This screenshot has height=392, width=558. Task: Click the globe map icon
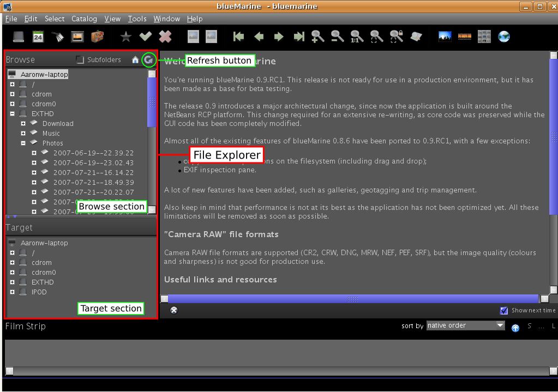click(x=504, y=37)
